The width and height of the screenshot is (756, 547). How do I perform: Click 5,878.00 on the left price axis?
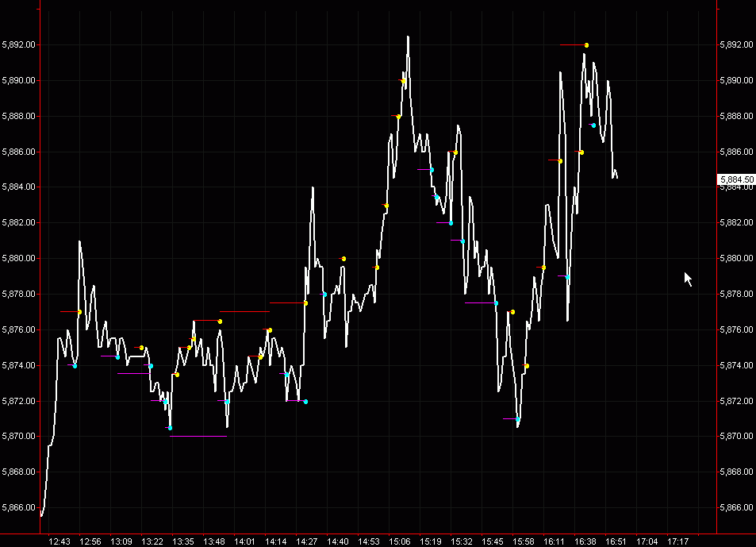tap(18, 295)
